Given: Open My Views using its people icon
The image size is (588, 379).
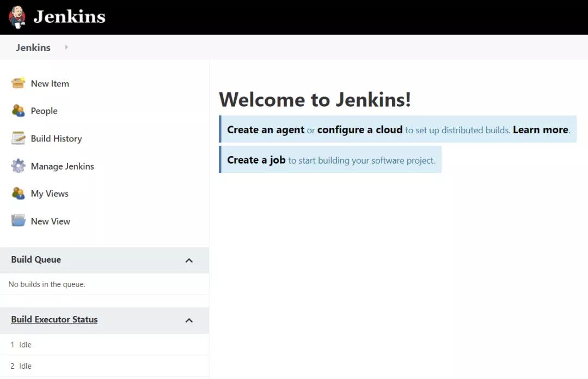Looking at the screenshot, I should 18,193.
